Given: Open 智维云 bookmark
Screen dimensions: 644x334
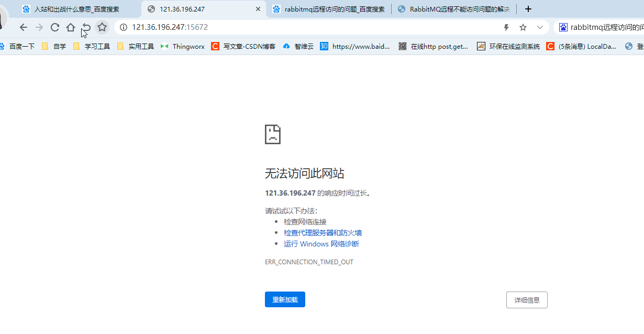Looking at the screenshot, I should [x=298, y=46].
